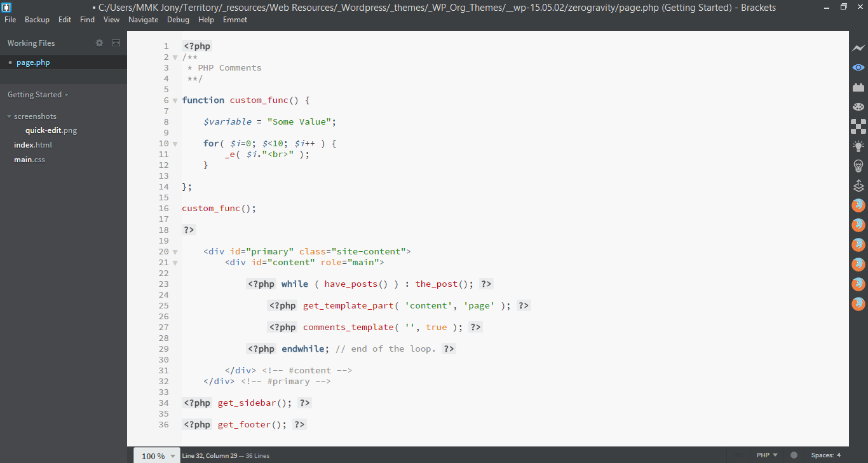Screen dimensions: 868x463
Task: Click the Working Files header label
Action: 31,43
